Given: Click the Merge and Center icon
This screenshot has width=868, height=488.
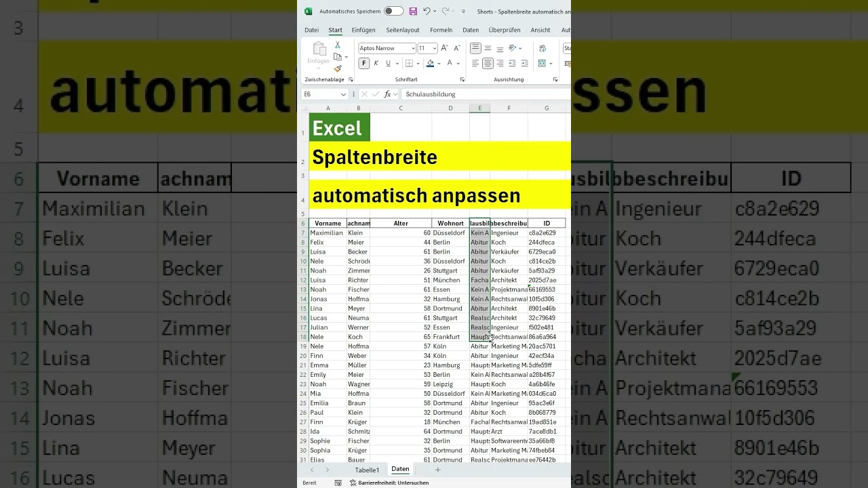Looking at the screenshot, I should point(542,63).
